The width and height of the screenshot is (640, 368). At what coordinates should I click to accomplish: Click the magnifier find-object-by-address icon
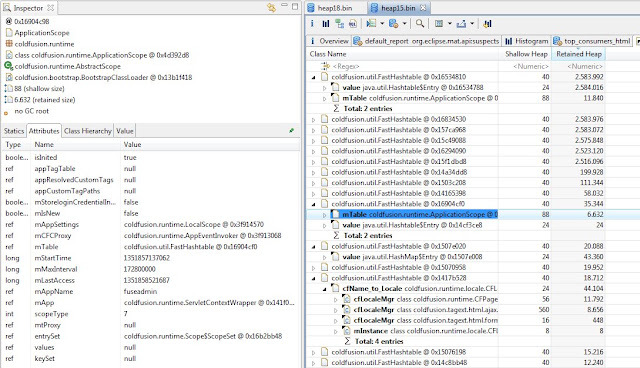420,24
